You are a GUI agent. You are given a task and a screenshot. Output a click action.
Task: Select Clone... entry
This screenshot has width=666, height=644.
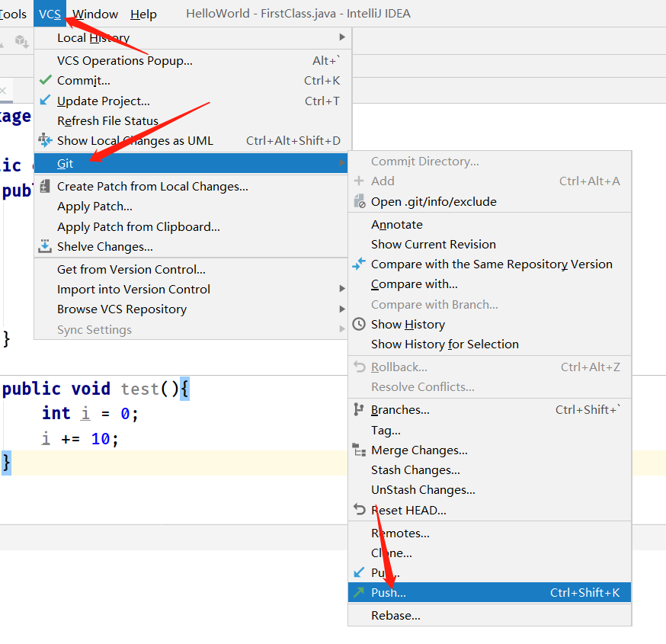pyautogui.click(x=391, y=553)
